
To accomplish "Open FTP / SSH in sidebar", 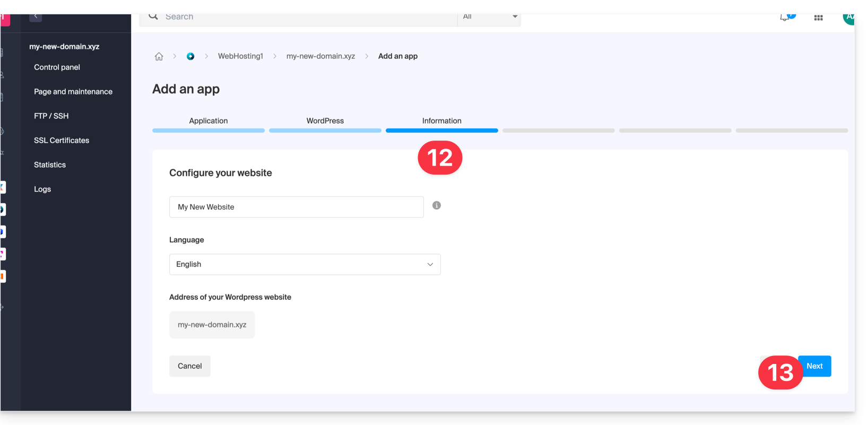I will [51, 116].
